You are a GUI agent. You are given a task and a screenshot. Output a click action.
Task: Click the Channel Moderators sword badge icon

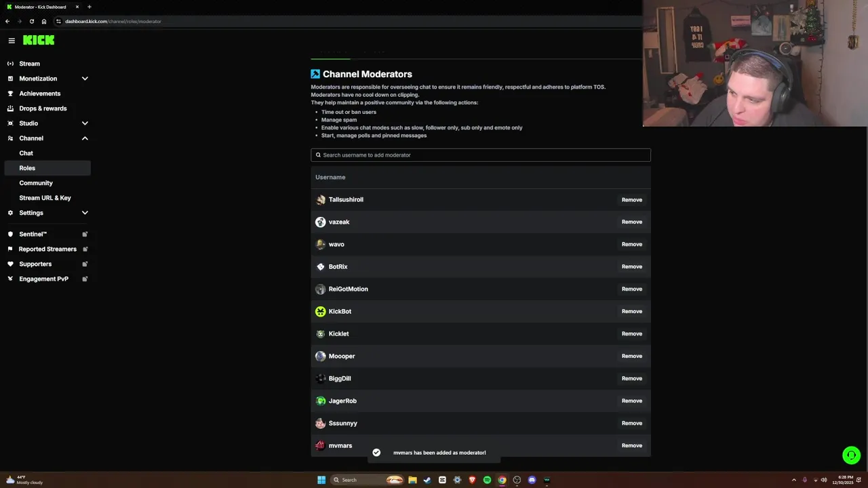pyautogui.click(x=315, y=74)
